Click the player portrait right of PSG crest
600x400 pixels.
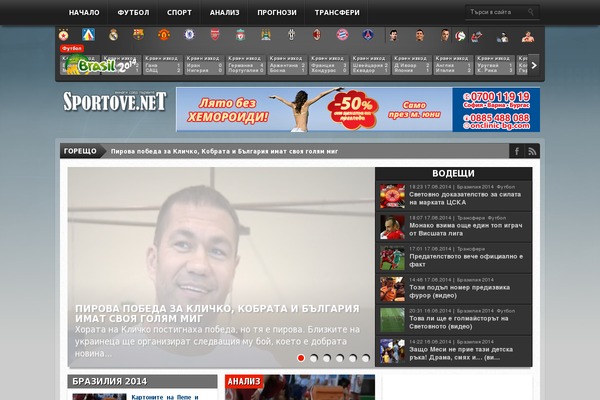[x=393, y=35]
